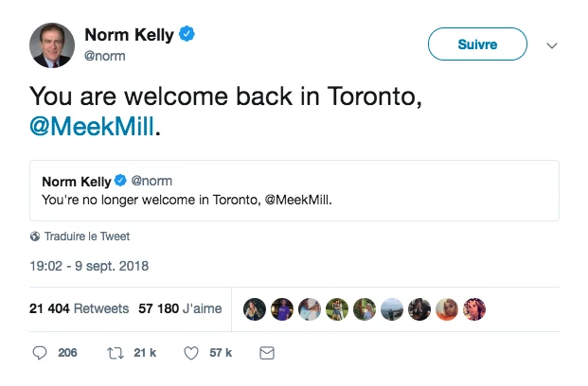
Task: Open the 19:02 - 9 sept. 2018 timestamp
Action: [89, 266]
